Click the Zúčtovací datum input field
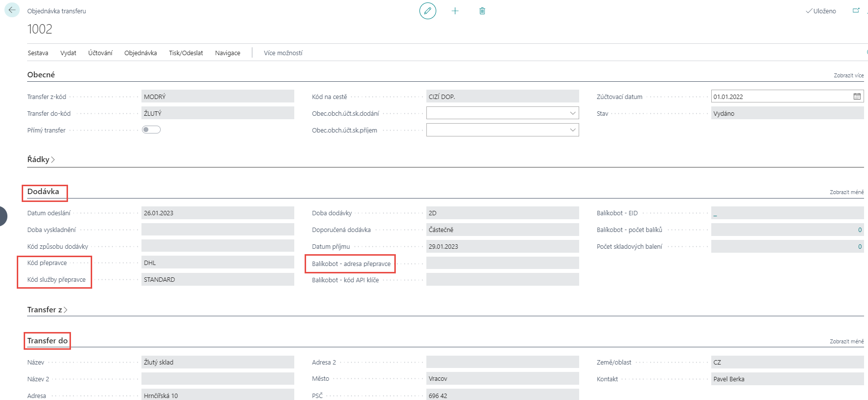 click(x=781, y=97)
